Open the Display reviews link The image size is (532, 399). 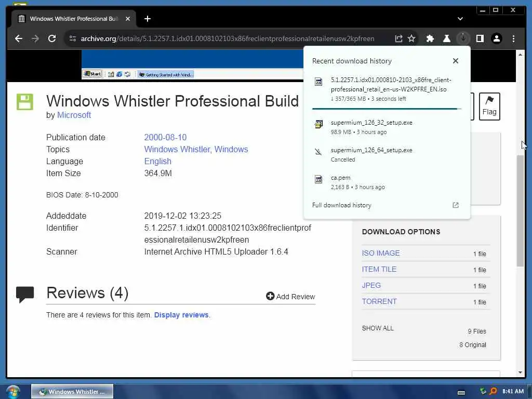pos(181,315)
